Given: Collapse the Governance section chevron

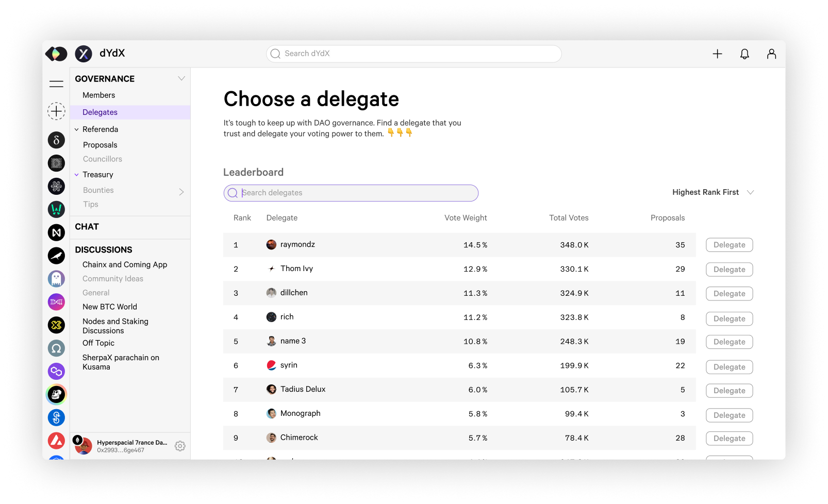Looking at the screenshot, I should [x=181, y=78].
